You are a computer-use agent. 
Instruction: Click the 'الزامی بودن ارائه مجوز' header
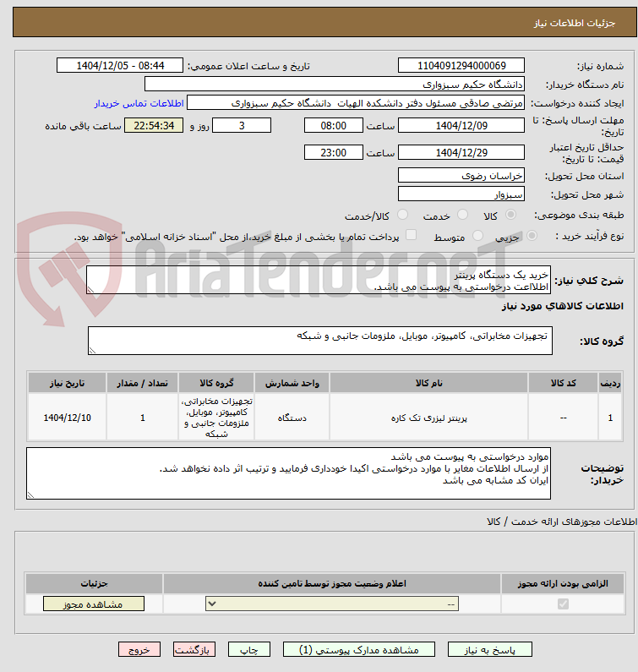coord(563,584)
